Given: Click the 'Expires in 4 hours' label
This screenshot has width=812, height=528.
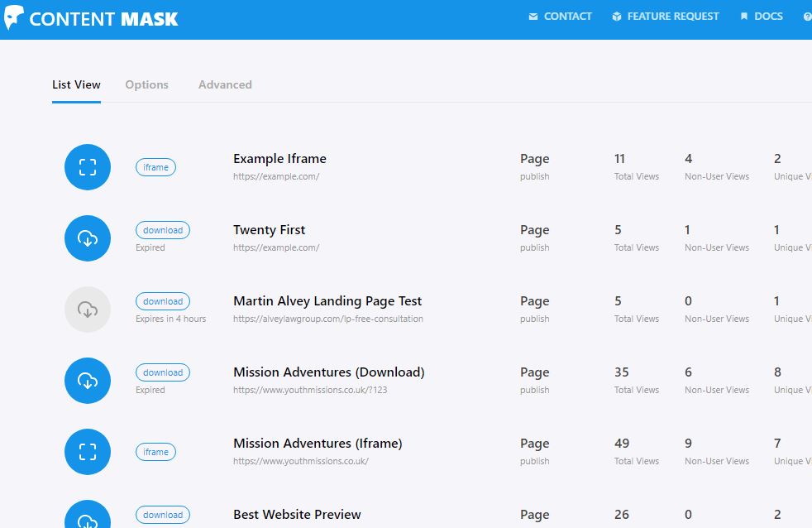Looking at the screenshot, I should coord(171,319).
